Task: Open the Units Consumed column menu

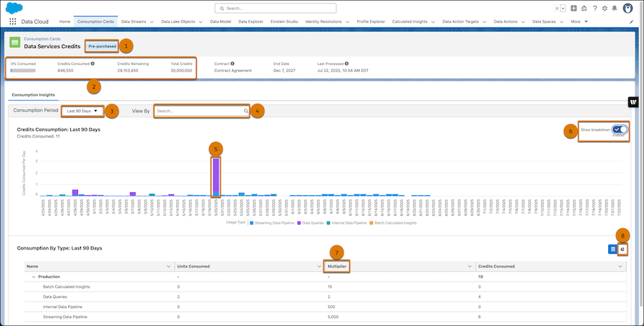Action: pos(319,267)
